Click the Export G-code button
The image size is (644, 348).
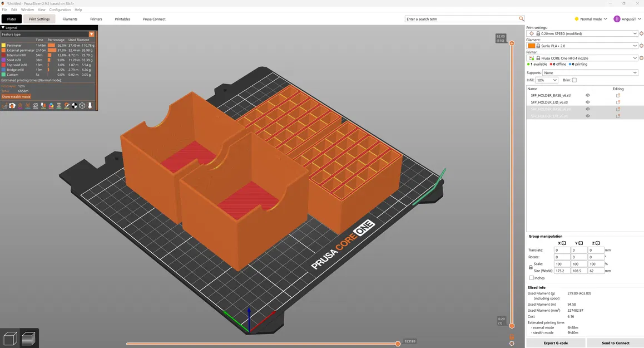click(x=556, y=342)
